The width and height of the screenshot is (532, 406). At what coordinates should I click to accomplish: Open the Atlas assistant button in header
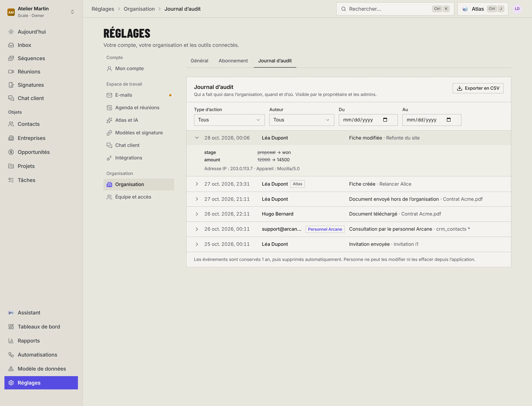click(x=483, y=9)
